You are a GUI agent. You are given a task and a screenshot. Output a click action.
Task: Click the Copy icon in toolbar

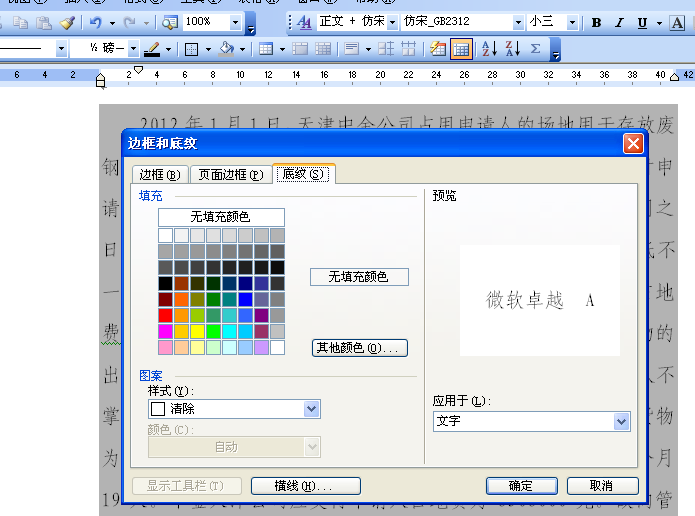(x=20, y=22)
